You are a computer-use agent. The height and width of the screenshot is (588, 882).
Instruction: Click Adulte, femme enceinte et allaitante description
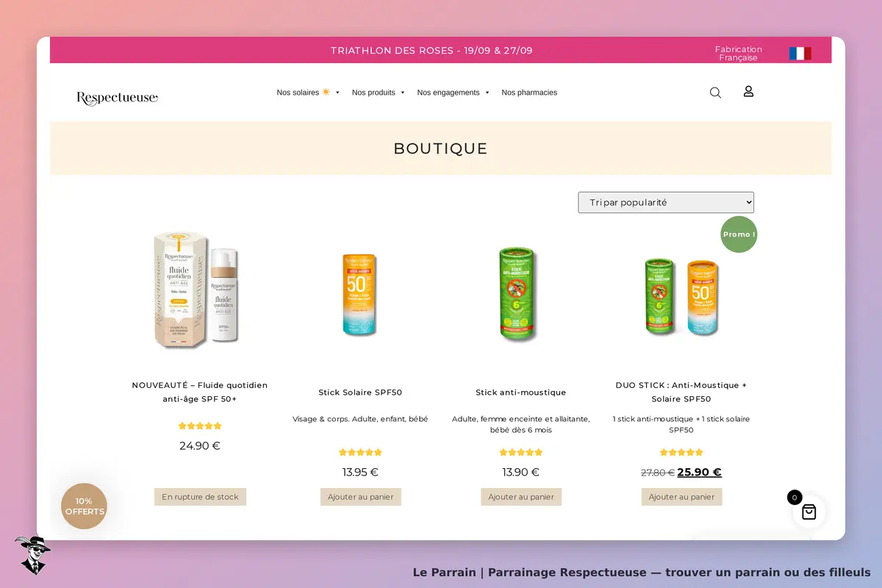tap(521, 424)
